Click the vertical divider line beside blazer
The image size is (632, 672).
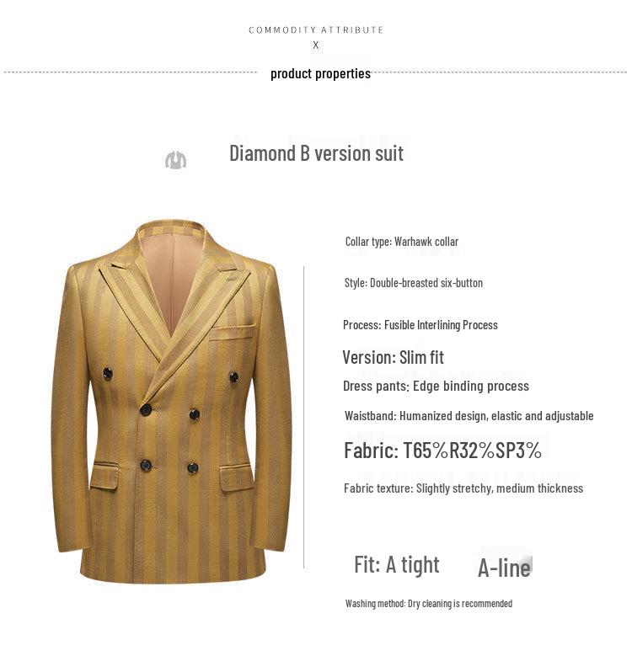(x=304, y=417)
